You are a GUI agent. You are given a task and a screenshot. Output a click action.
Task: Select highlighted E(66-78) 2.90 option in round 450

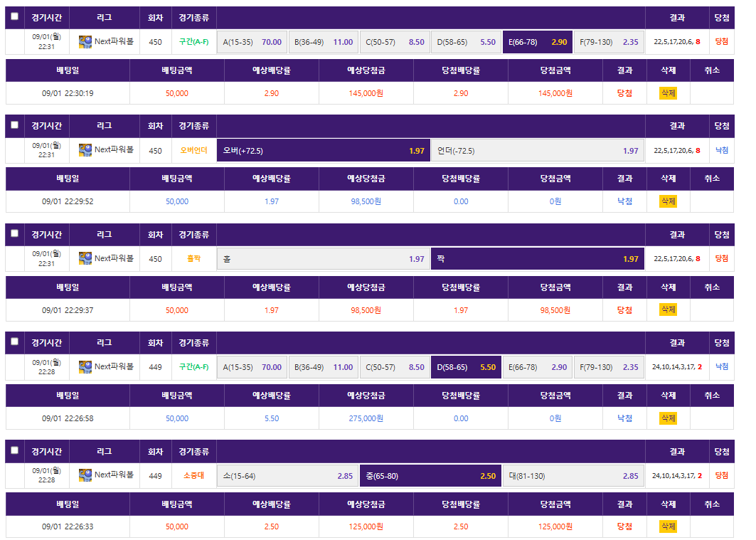click(538, 42)
